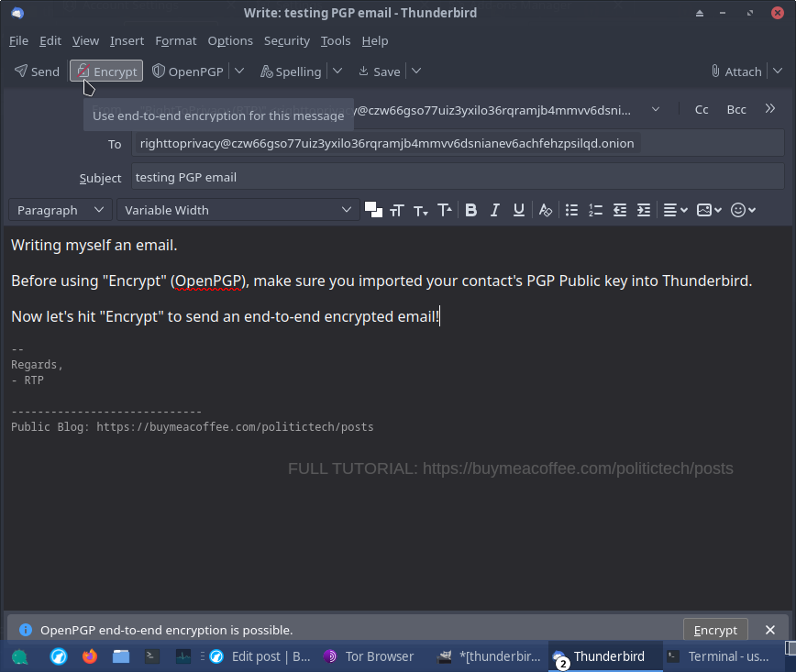Screen dimensions: 796x672
Task: Click the window shade arrow icon
Action: (700, 13)
